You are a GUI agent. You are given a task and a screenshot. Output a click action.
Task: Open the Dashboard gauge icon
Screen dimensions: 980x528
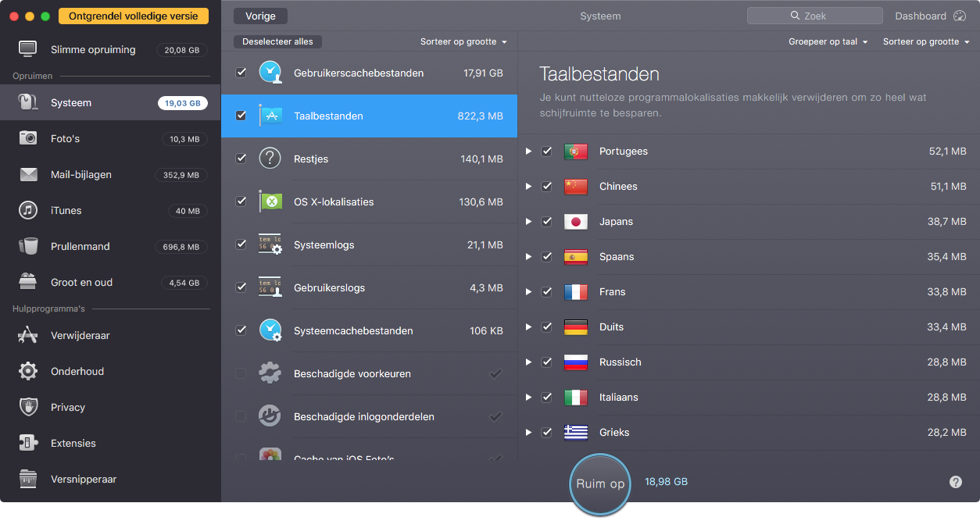coord(960,16)
